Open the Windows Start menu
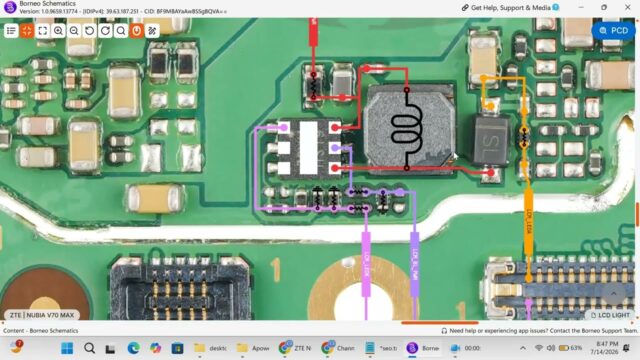The height and width of the screenshot is (360, 640). pos(67,348)
